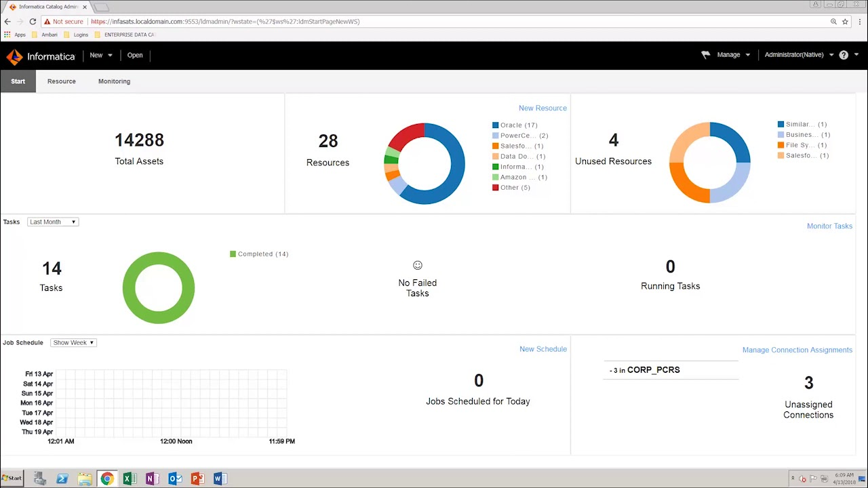
Task: Click the Completed (14) green legend swatch
Action: pos(233,253)
